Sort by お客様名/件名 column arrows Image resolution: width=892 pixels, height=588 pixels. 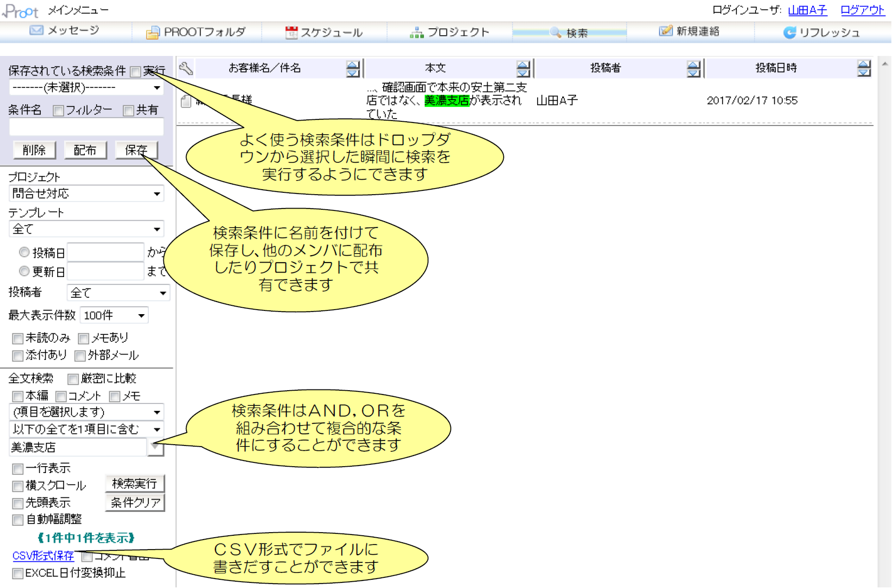point(353,69)
